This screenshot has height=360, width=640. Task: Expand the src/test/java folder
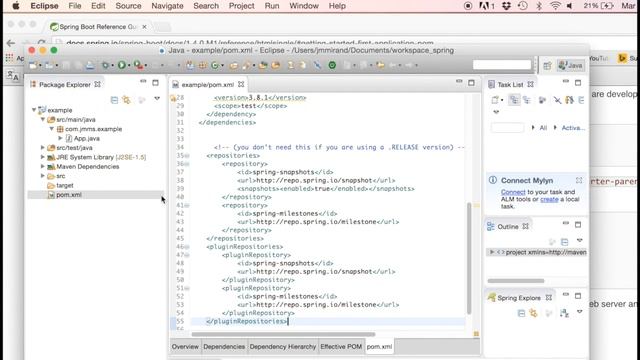[x=42, y=147]
